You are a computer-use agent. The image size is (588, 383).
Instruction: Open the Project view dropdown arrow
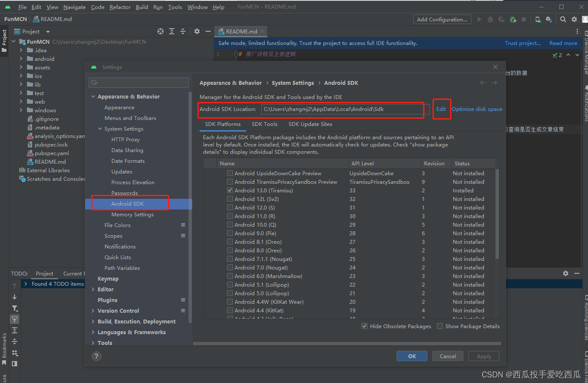click(x=48, y=32)
